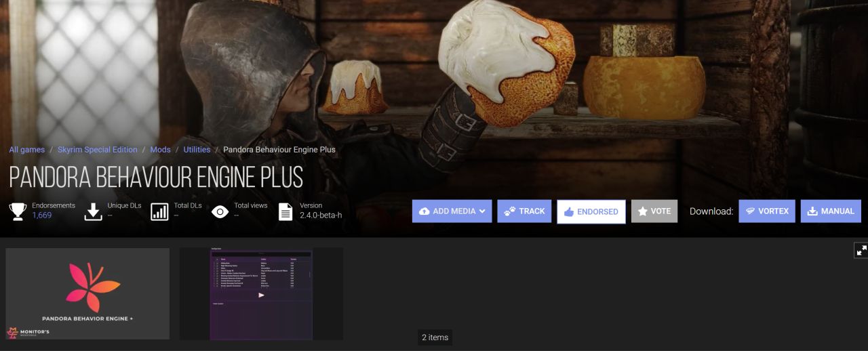Click the Endorsements trophy icon
This screenshot has width=868, height=351.
(x=18, y=211)
